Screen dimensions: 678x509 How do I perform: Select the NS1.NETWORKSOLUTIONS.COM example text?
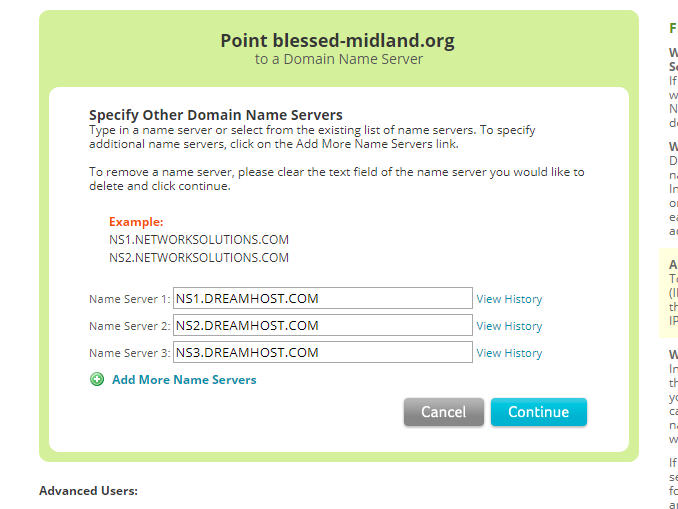coord(199,240)
